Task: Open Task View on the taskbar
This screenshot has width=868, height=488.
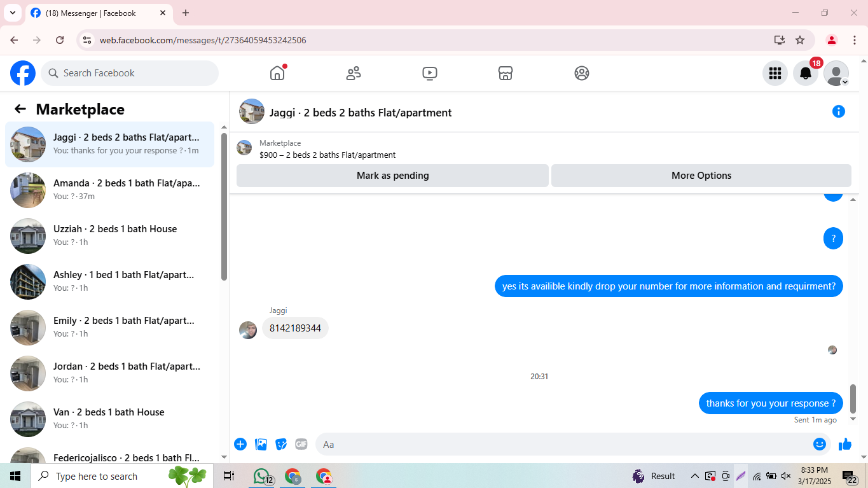Action: [x=229, y=476]
